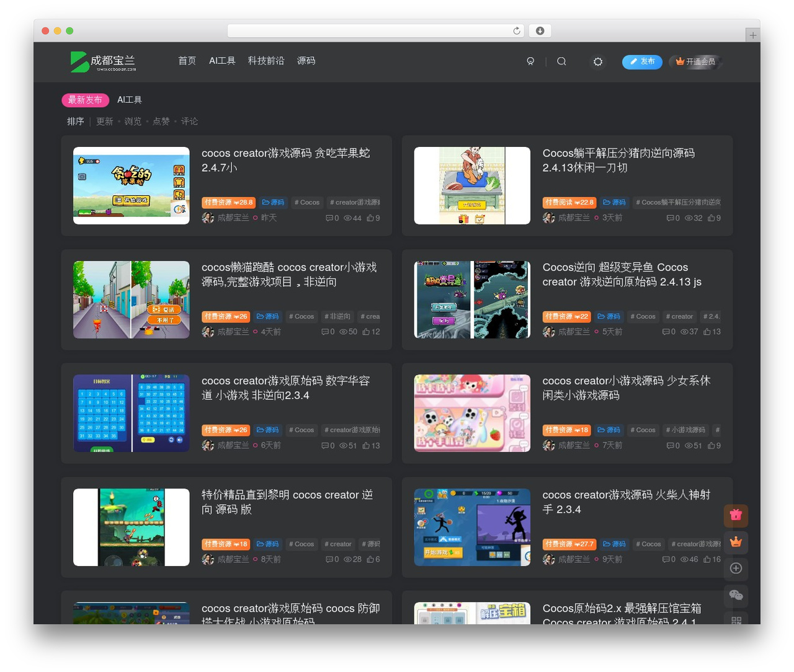Open AI工具 in the top navigation
This screenshot has width=794, height=672.
pyautogui.click(x=222, y=61)
